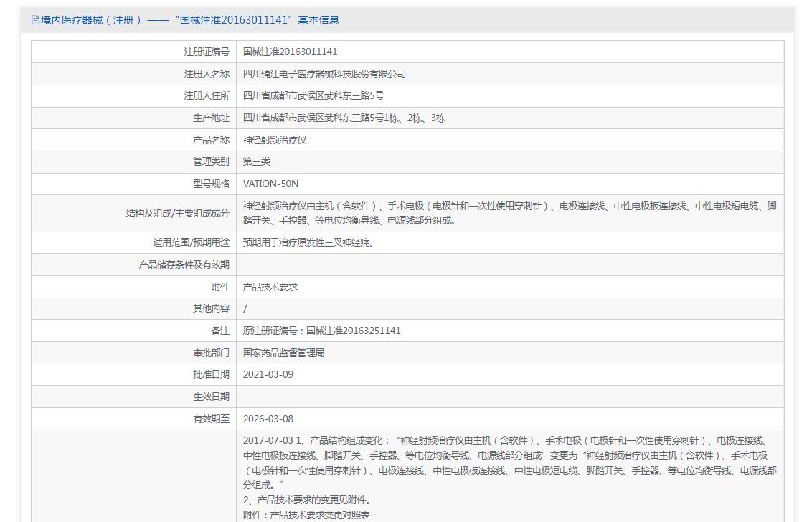Open the 产品技术要求 attachment entry
This screenshot has height=522, width=812.
[x=270, y=287]
